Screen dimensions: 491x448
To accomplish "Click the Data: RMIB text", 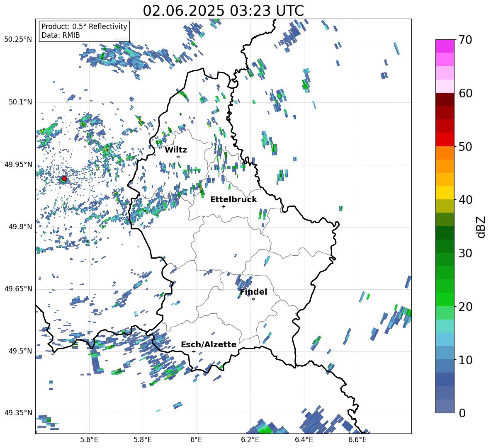I will pyautogui.click(x=61, y=35).
